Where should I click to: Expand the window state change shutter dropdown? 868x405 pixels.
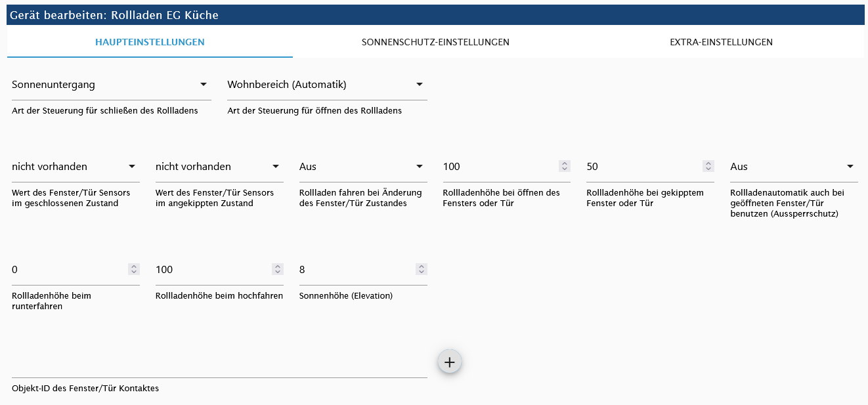point(362,167)
